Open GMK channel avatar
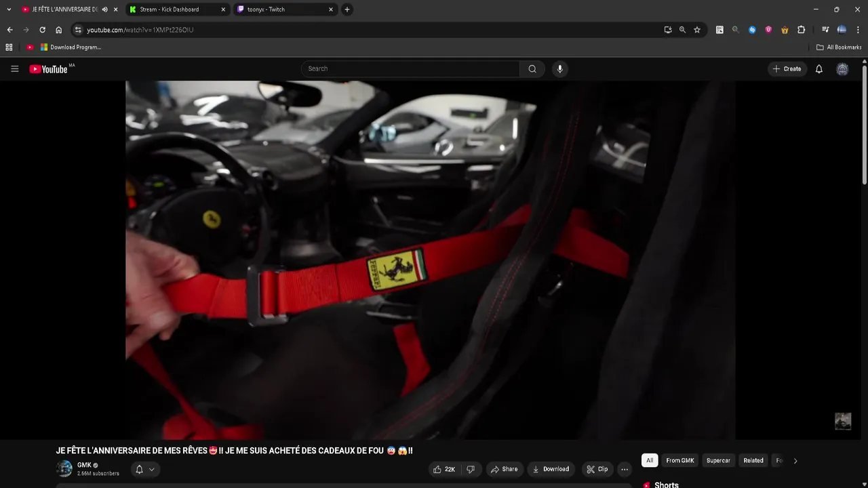The width and height of the screenshot is (868, 488). [x=64, y=469]
